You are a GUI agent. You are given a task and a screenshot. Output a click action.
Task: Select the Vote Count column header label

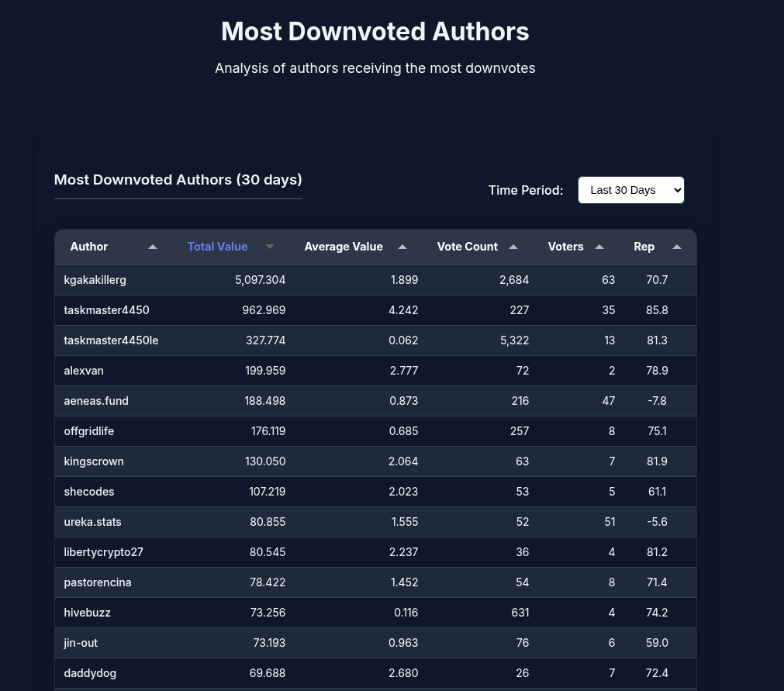click(x=467, y=247)
